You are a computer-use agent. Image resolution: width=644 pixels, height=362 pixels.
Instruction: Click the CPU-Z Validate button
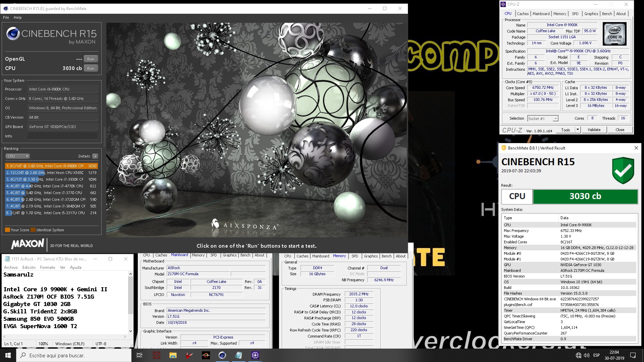coord(594,130)
